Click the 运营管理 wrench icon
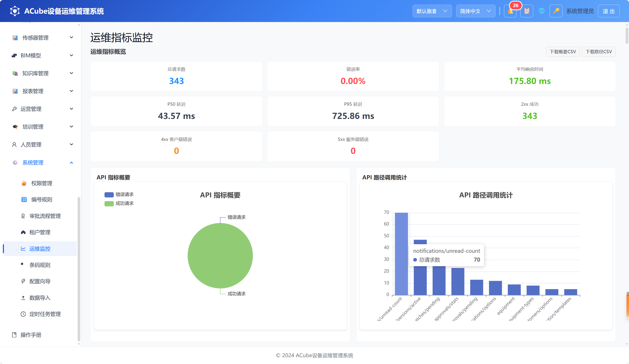 click(14, 109)
